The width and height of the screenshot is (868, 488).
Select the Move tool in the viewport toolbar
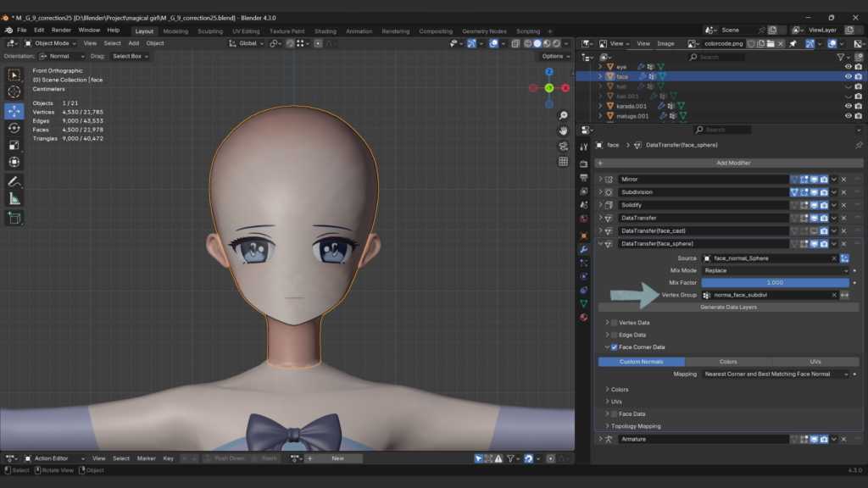coord(14,110)
